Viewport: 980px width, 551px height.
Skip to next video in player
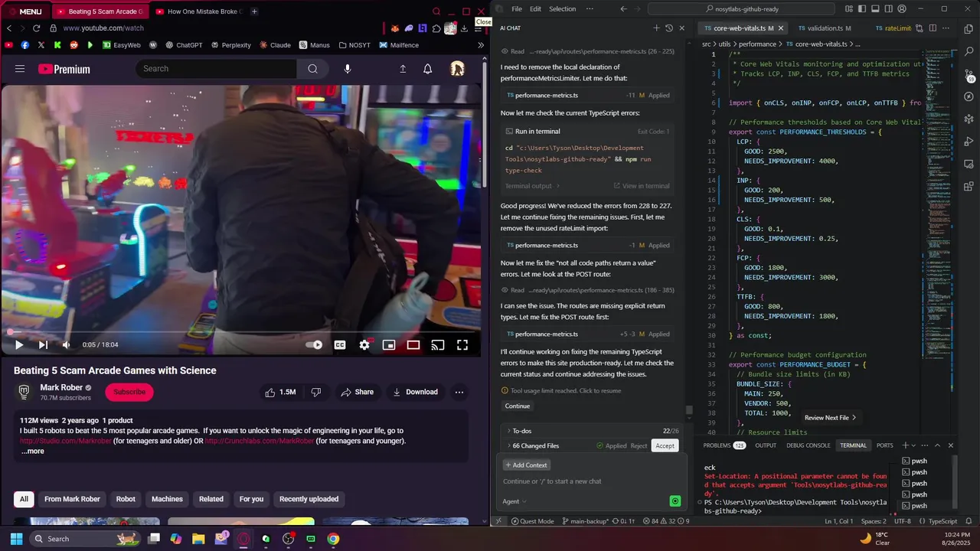(x=43, y=345)
